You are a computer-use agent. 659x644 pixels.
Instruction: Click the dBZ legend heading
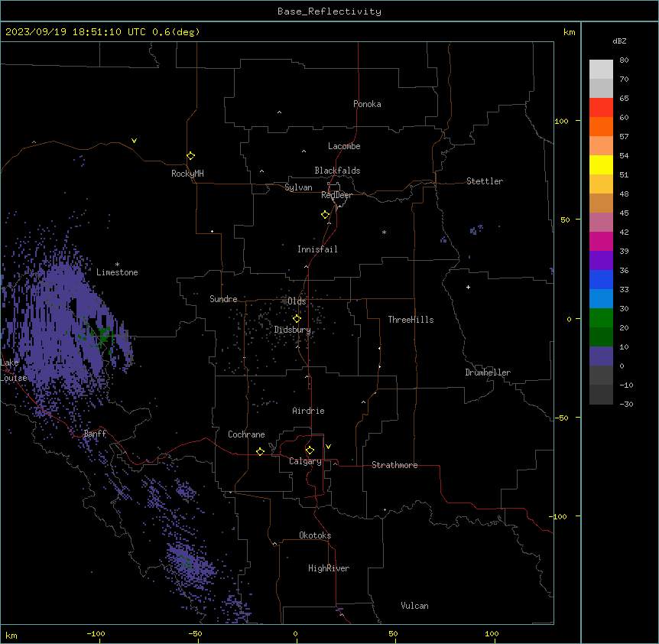[x=619, y=41]
